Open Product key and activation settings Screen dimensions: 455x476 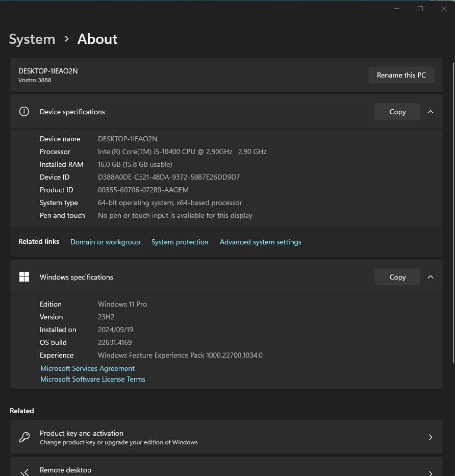tap(227, 437)
